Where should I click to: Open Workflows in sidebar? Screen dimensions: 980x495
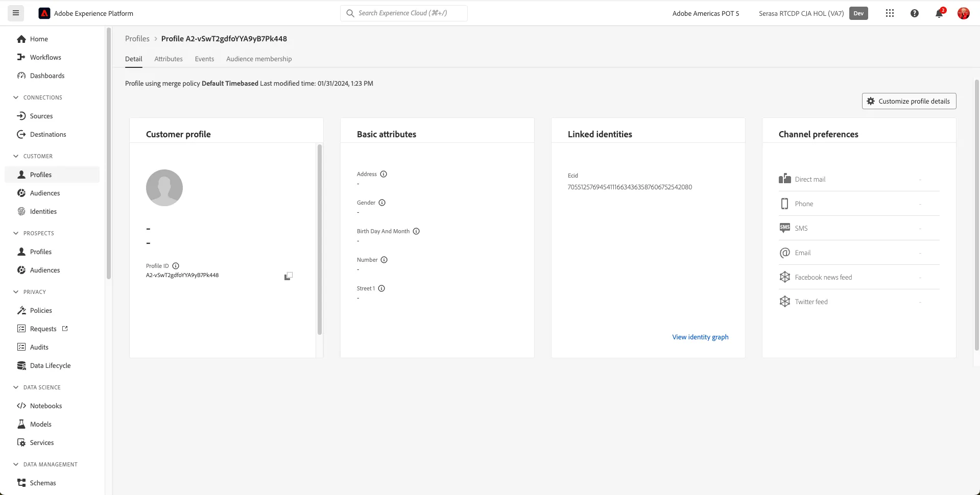coord(52,57)
